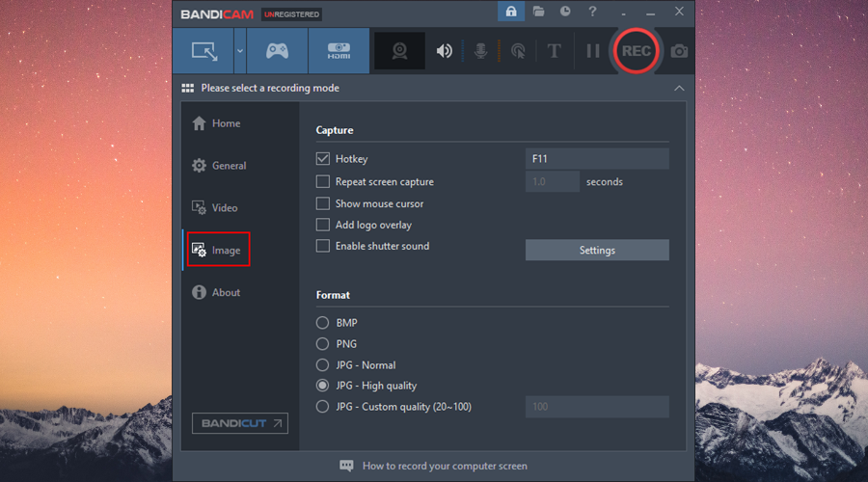Viewport: 868px width, 482px height.
Task: Open scheduled recording clock icon
Action: [x=565, y=12]
